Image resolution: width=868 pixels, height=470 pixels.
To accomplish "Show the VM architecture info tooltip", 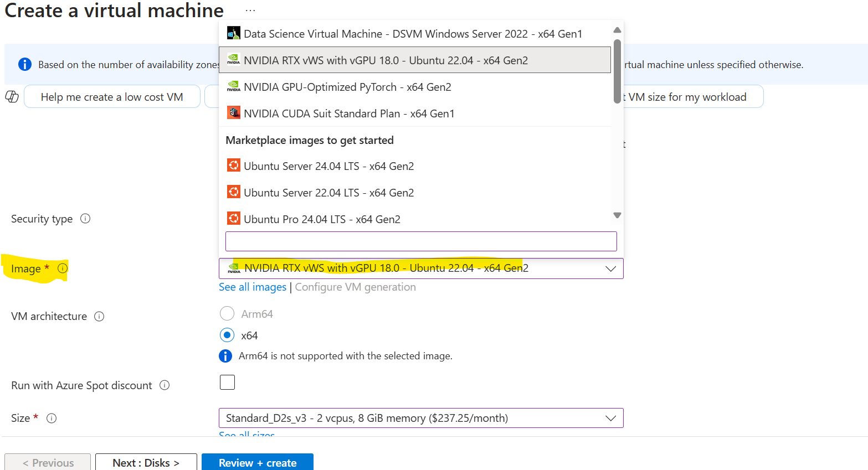I will click(x=99, y=317).
